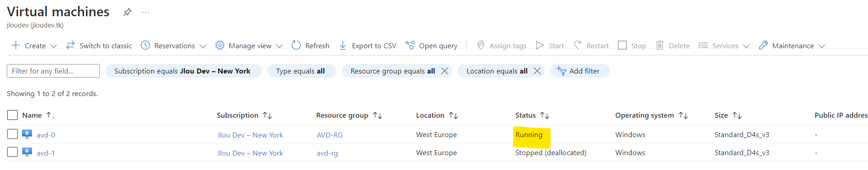Image resolution: width=868 pixels, height=170 pixels.
Task: Click the Maintenance wrench icon
Action: point(763,46)
